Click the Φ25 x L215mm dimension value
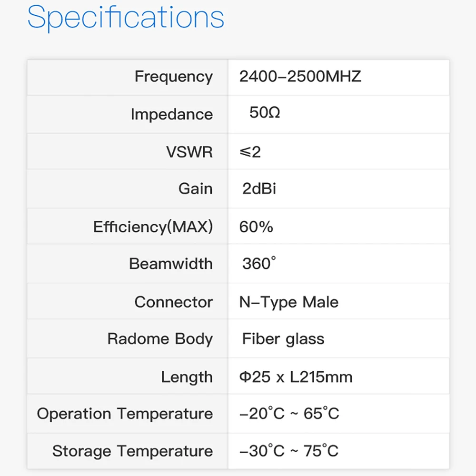The image size is (476, 476). 296,377
